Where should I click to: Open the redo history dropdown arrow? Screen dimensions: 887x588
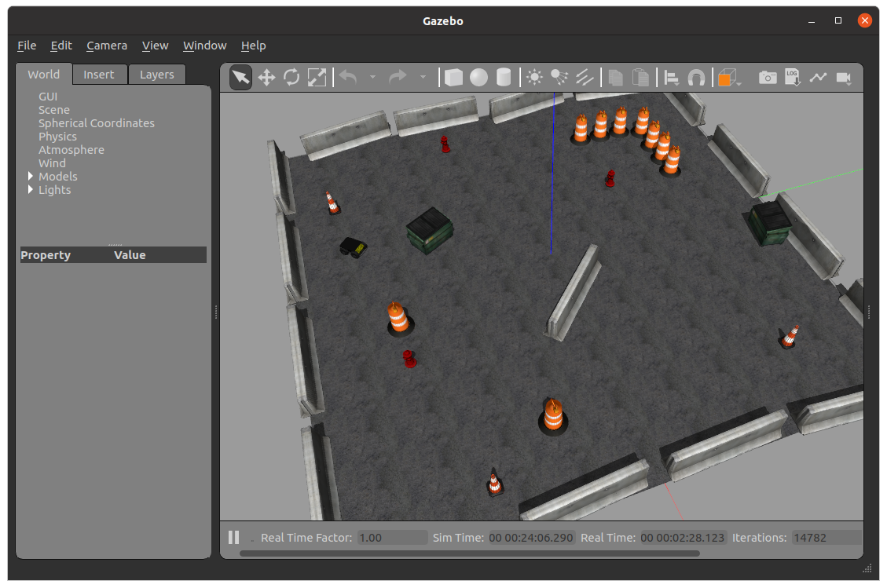point(423,78)
